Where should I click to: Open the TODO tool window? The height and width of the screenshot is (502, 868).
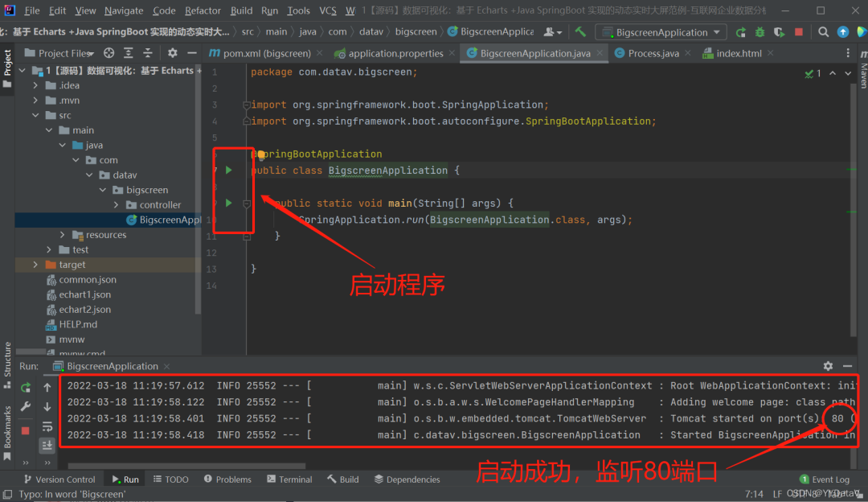click(x=171, y=479)
